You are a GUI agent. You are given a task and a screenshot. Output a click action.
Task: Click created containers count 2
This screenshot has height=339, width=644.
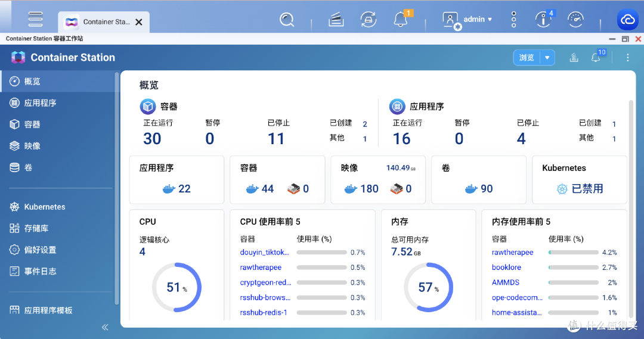click(365, 124)
